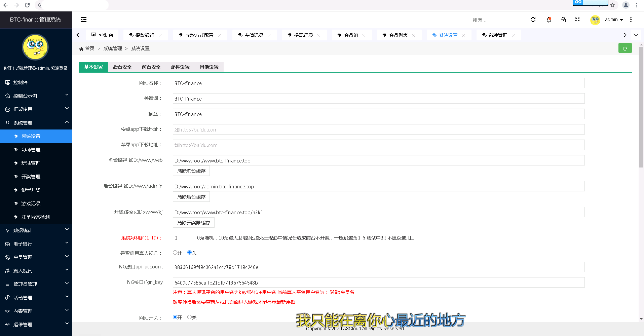Open the 邮件设置 tab
This screenshot has width=644, height=336.
coord(180,67)
